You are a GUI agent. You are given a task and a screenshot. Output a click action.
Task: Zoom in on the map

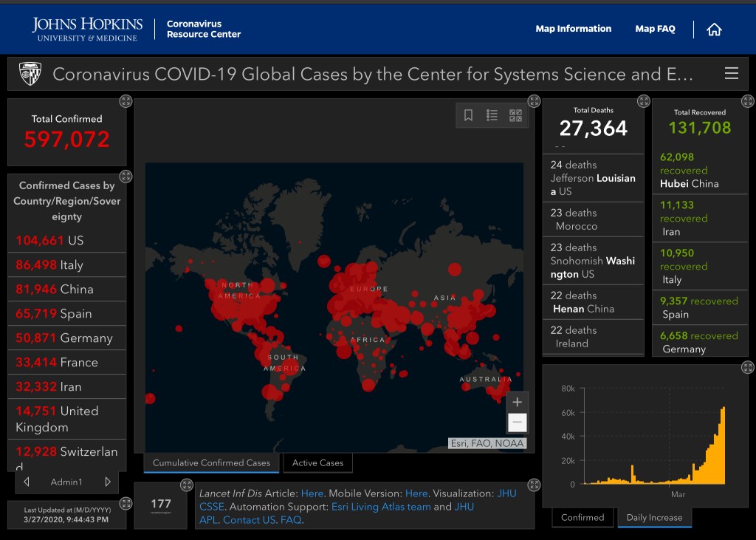pos(517,402)
